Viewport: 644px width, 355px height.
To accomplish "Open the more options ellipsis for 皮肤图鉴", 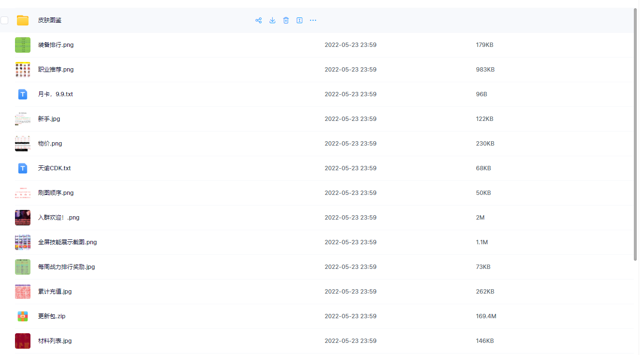I will [x=313, y=20].
